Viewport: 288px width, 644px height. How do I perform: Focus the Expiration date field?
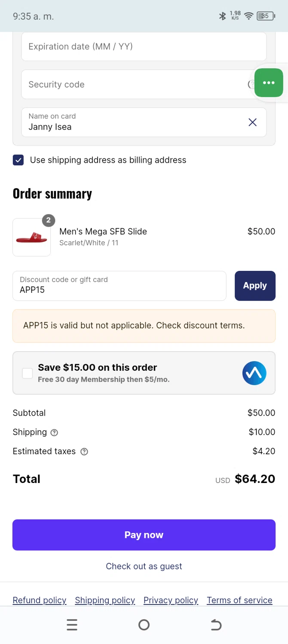coord(144,47)
